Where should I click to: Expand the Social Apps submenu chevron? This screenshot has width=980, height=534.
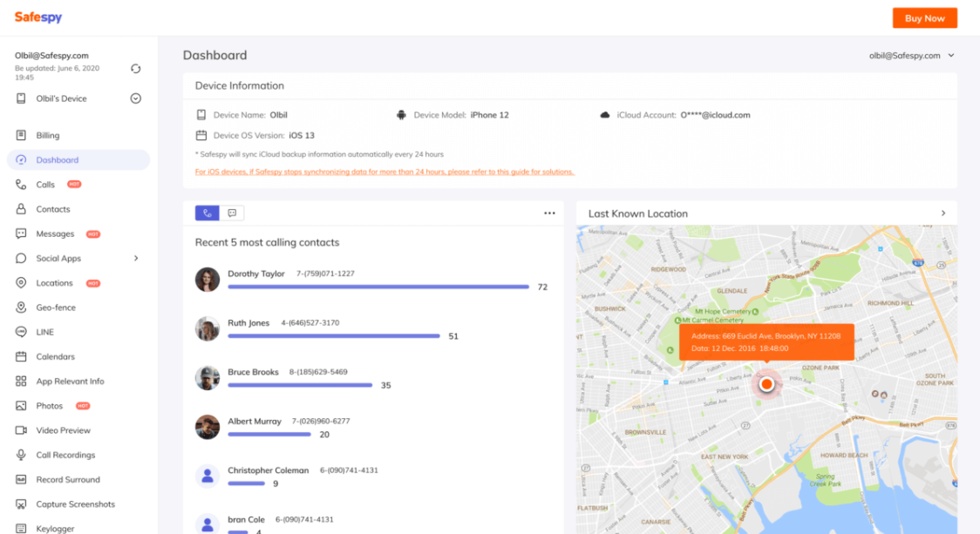[x=136, y=259]
